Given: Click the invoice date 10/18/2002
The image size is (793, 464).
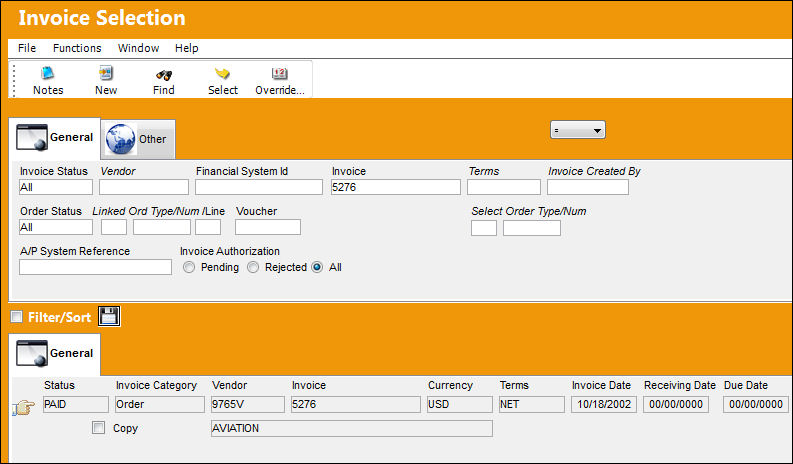Looking at the screenshot, I should [x=604, y=404].
